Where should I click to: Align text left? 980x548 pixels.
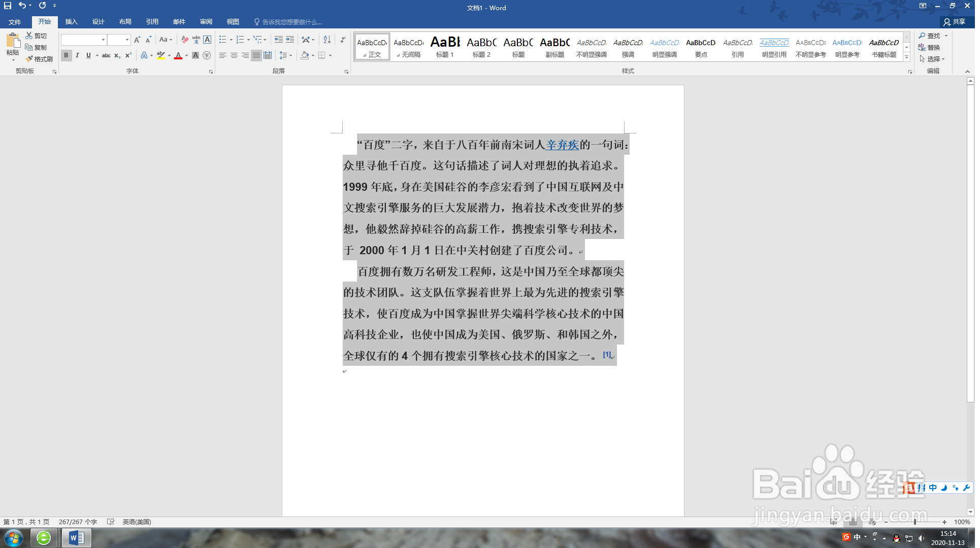click(x=223, y=55)
